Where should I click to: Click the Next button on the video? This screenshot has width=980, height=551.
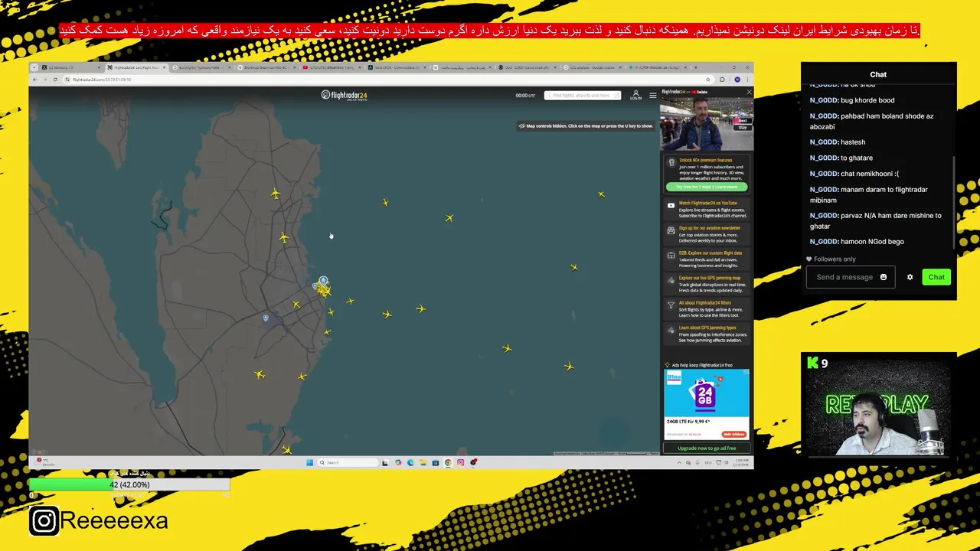[x=743, y=120]
